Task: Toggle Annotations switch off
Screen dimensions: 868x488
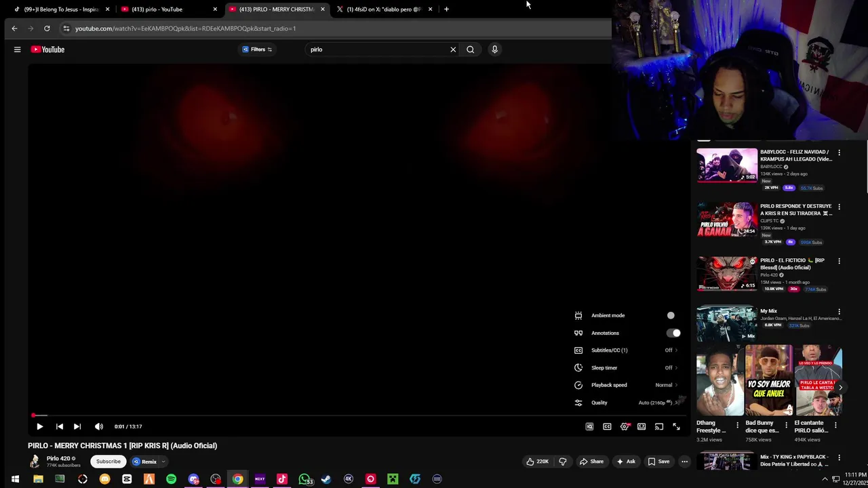Action: (673, 333)
